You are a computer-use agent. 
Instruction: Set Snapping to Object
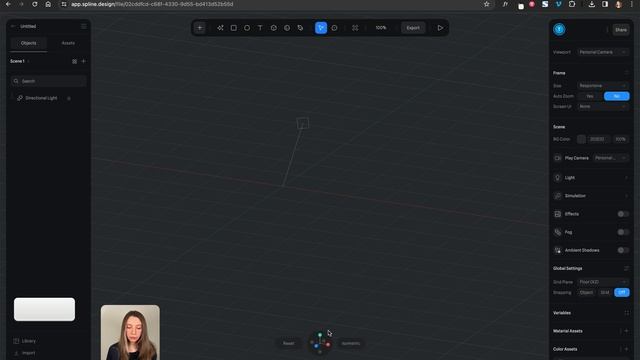click(586, 293)
